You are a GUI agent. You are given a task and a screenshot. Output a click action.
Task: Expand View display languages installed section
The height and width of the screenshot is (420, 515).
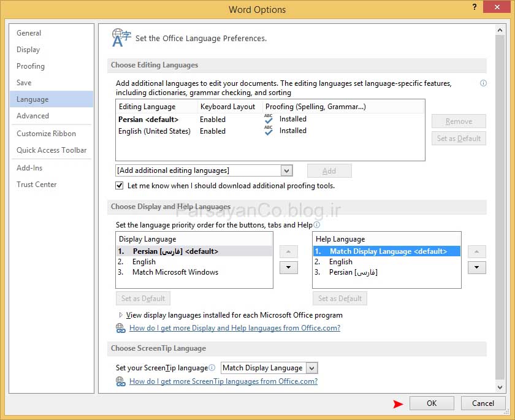[x=121, y=315]
